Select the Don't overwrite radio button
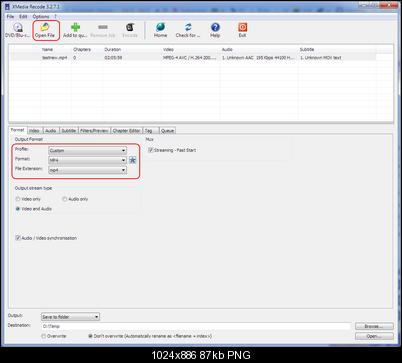Screen dimensions: 402x363 [x=90, y=336]
